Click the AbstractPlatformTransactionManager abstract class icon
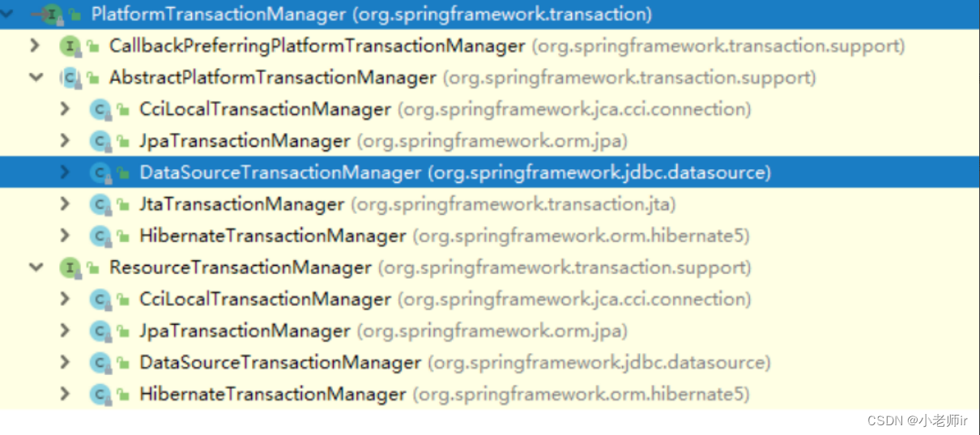Screen dimensions: 980x435 (70, 78)
